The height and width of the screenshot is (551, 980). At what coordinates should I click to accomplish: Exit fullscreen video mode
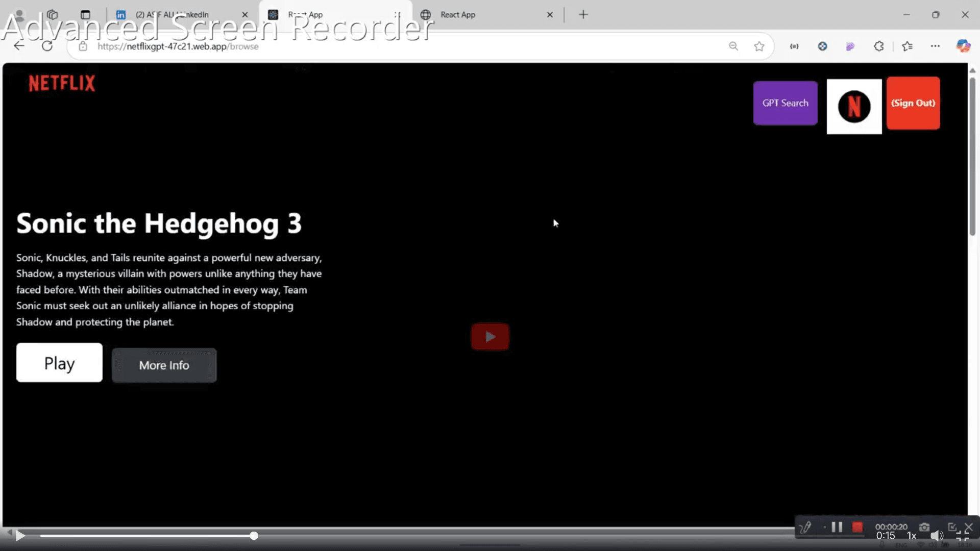963,536
